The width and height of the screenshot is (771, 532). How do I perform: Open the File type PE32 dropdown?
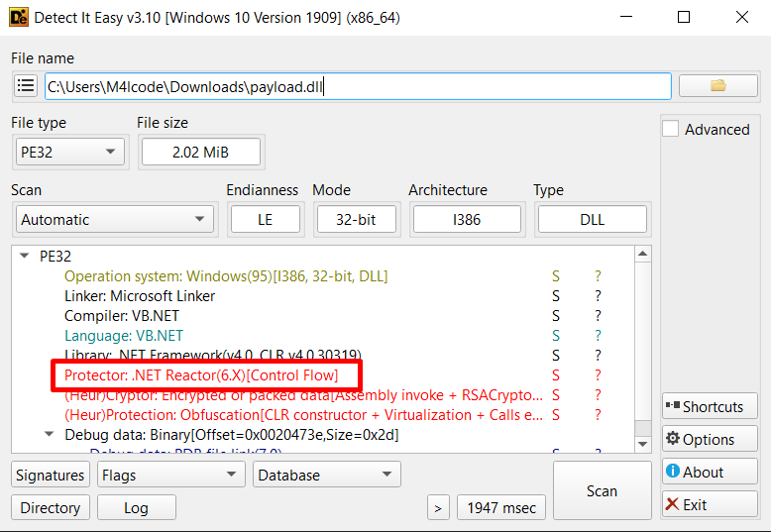coord(68,152)
